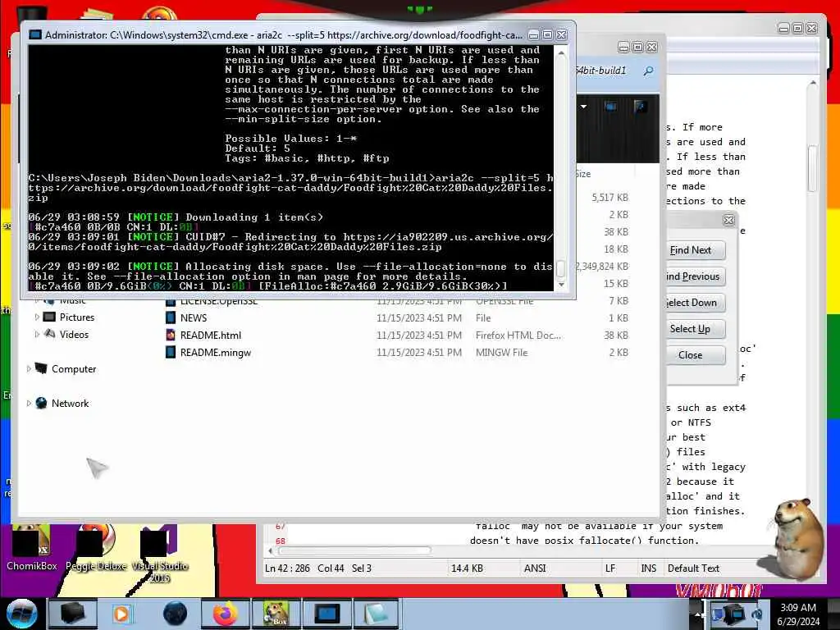Click the 'Ln 42 : 286' status bar field
This screenshot has height=630, width=840.
click(x=287, y=568)
